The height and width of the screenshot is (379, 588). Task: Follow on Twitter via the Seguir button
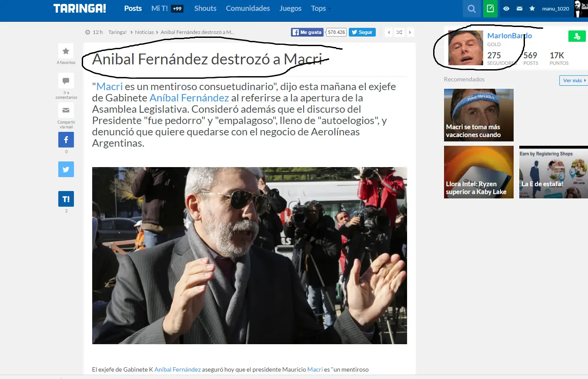pos(362,32)
